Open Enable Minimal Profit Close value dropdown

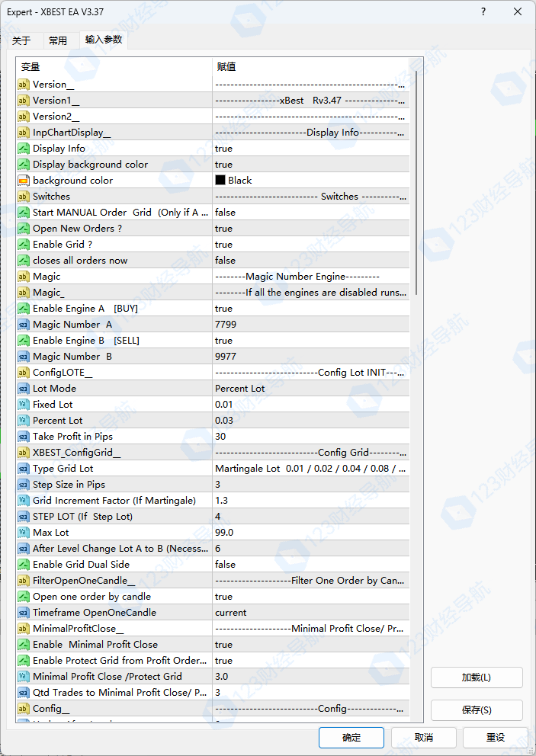310,645
